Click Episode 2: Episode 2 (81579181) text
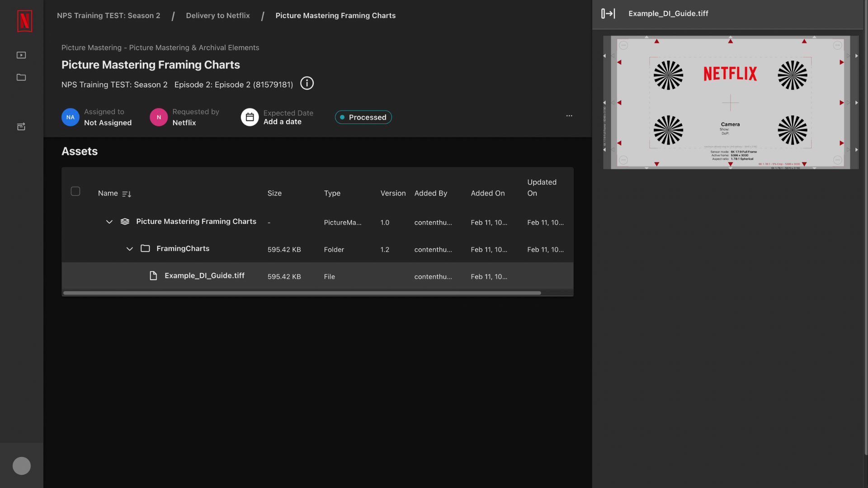The image size is (868, 488). [x=234, y=84]
